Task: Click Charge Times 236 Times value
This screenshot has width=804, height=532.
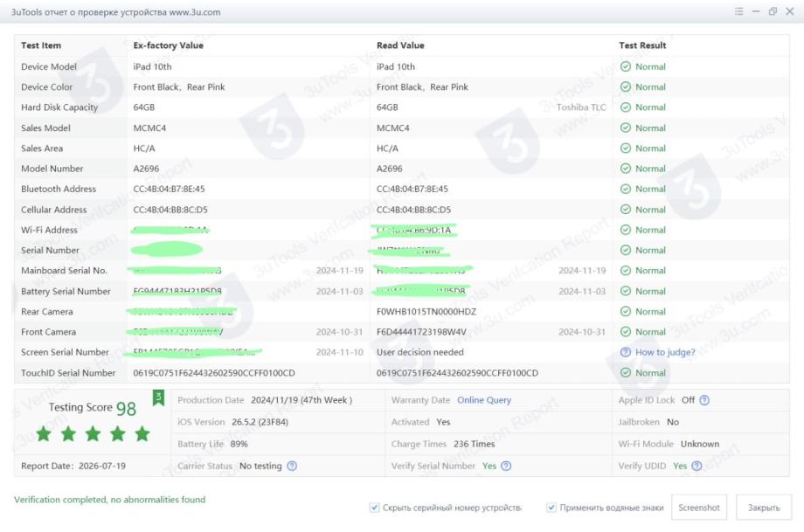Action: (475, 444)
